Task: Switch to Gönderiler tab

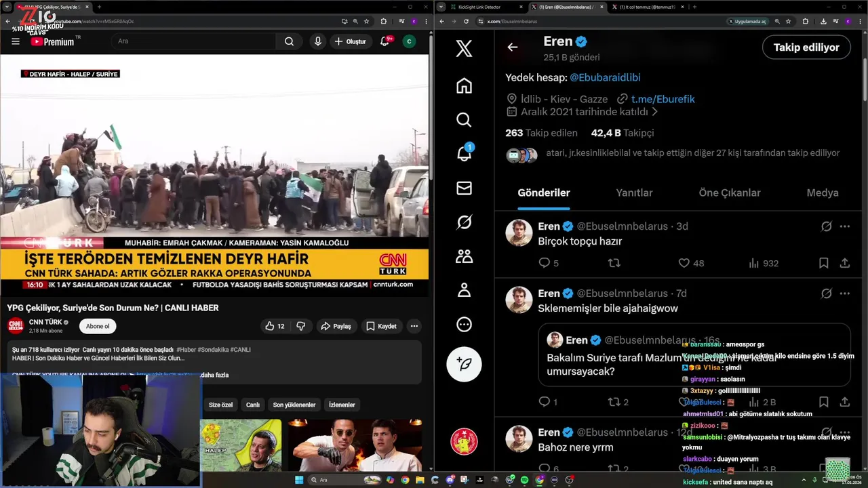Action: 544,193
